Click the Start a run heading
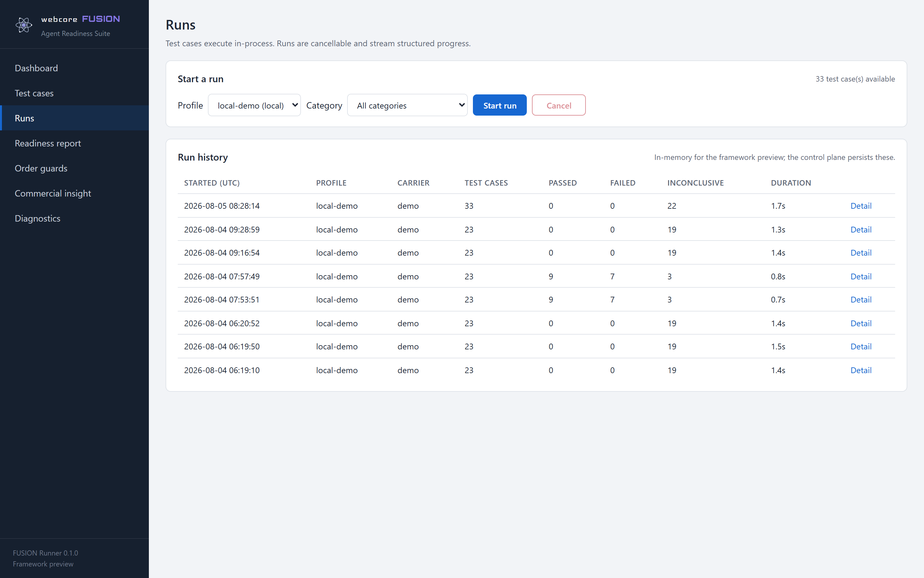The width and height of the screenshot is (924, 578). [x=201, y=79]
